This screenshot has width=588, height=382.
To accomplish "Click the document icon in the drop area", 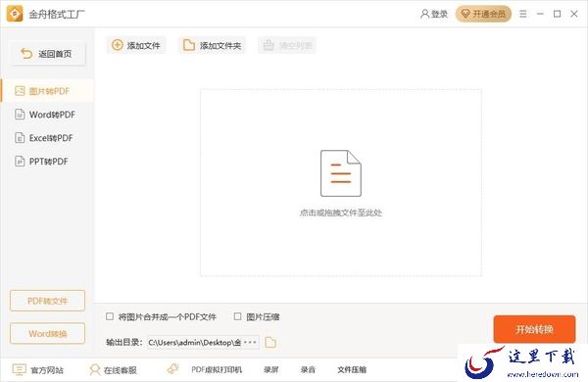I will coord(340,173).
